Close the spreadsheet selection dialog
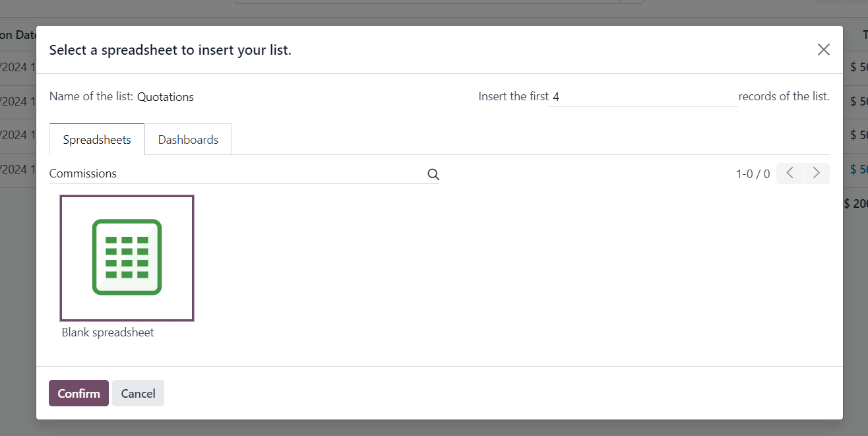This screenshot has height=436, width=868. pyautogui.click(x=823, y=49)
